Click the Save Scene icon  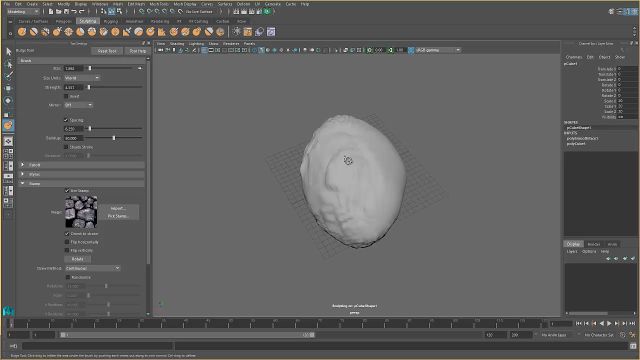pyautogui.click(x=66, y=11)
